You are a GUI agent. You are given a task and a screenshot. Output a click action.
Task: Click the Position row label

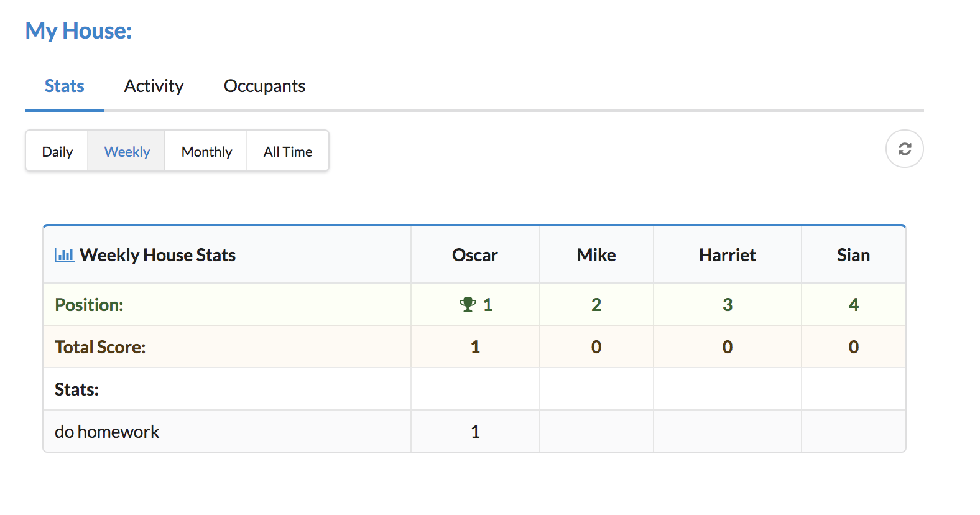(x=89, y=305)
